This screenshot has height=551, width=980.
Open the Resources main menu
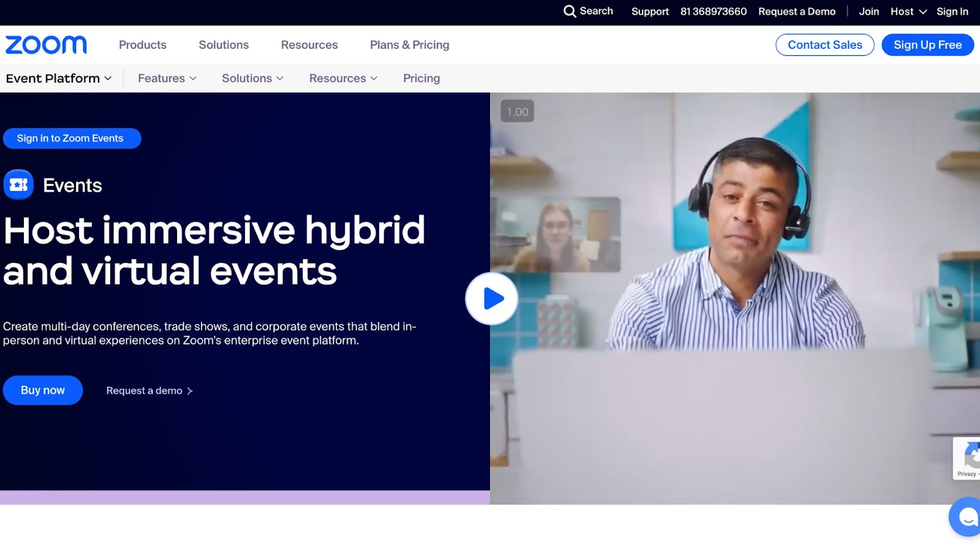(x=309, y=45)
